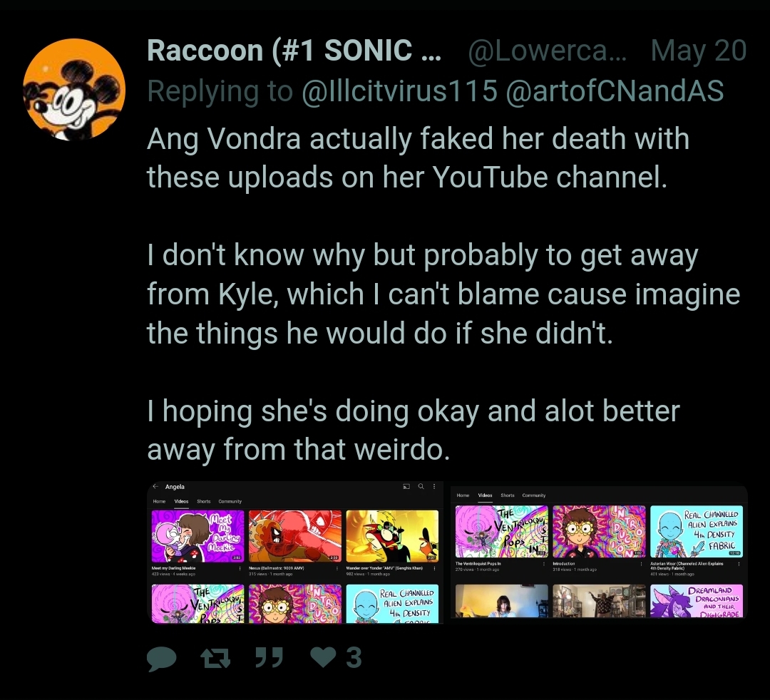The height and width of the screenshot is (700, 770).
Task: Quote the tweet with the quotation marks icon
Action: point(269,658)
